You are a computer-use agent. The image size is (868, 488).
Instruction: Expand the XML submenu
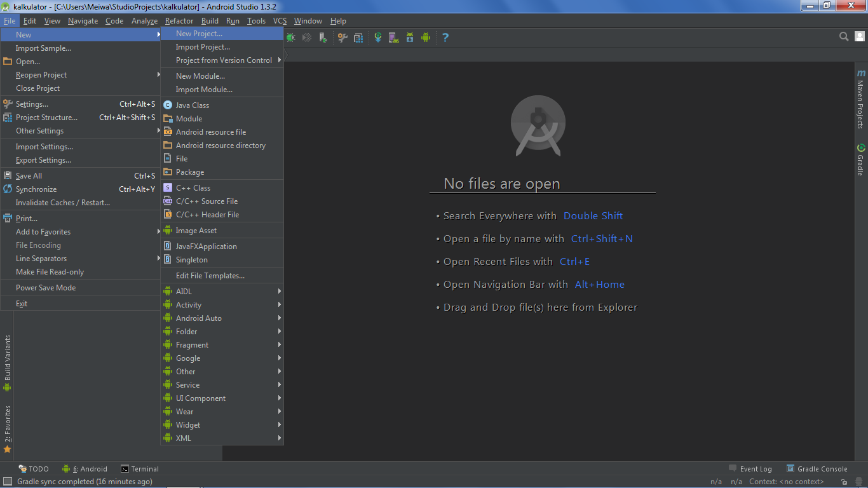coord(222,438)
